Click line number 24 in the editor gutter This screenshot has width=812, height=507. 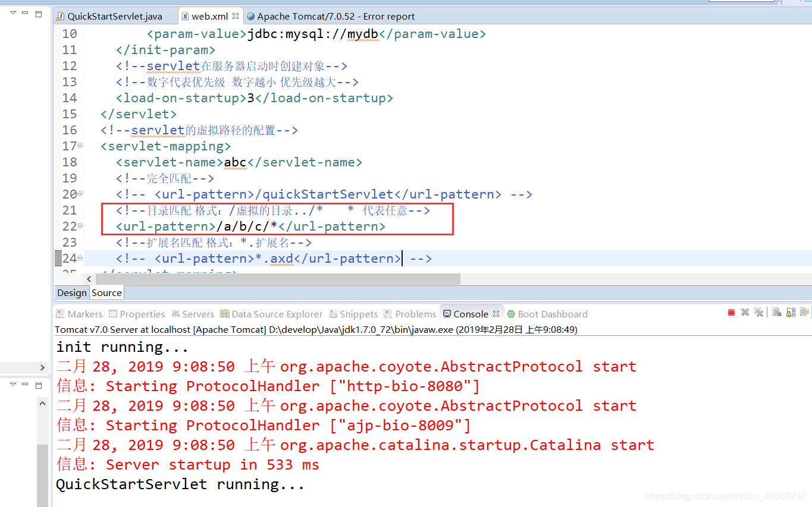70,258
